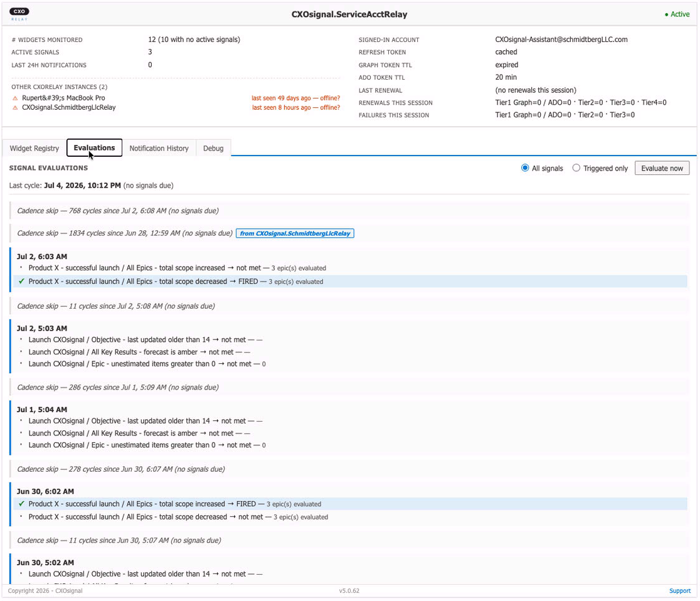This screenshot has width=700, height=601.
Task: Select the Triggered only radio button
Action: (576, 168)
